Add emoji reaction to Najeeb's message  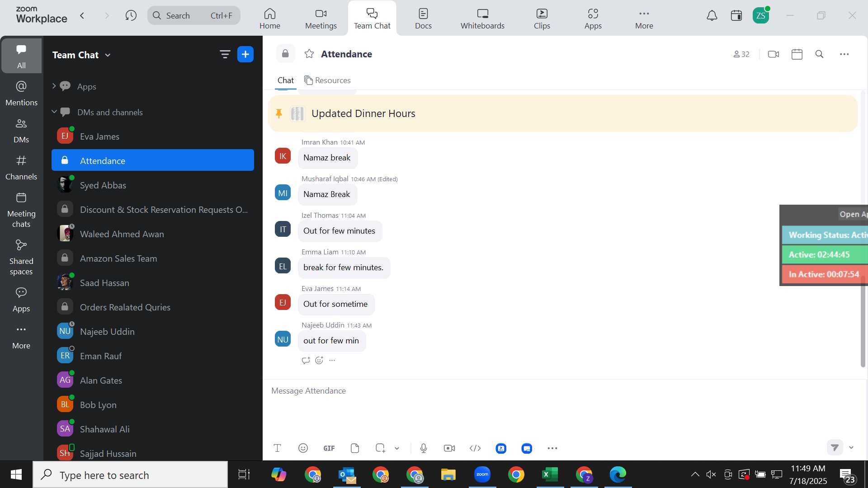(x=319, y=360)
